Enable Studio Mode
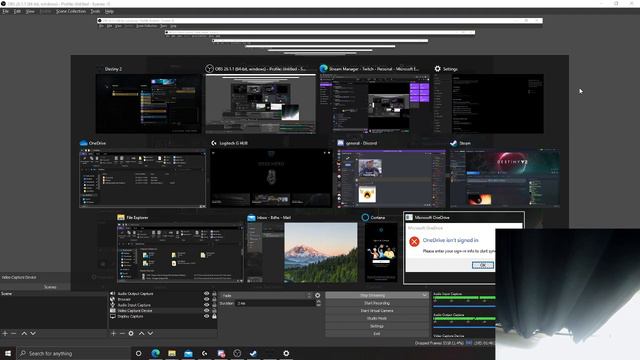Image resolution: width=640 pixels, height=360 pixels. (377, 318)
